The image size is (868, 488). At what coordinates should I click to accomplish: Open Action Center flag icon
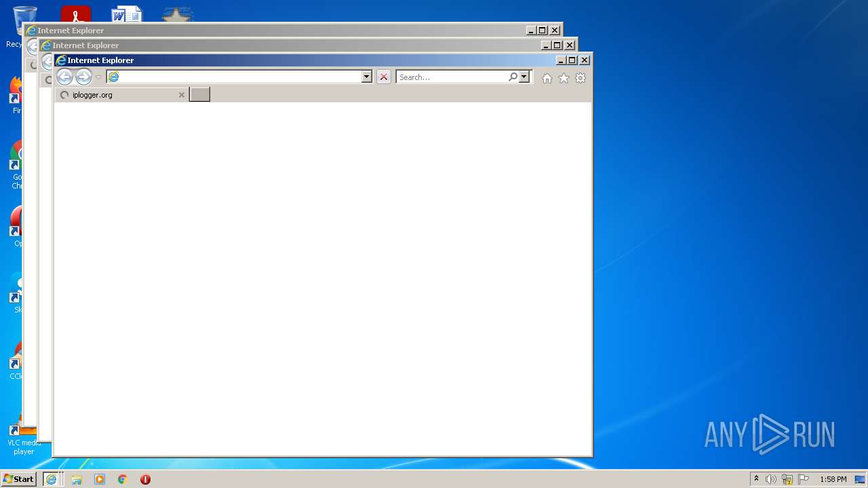(804, 479)
